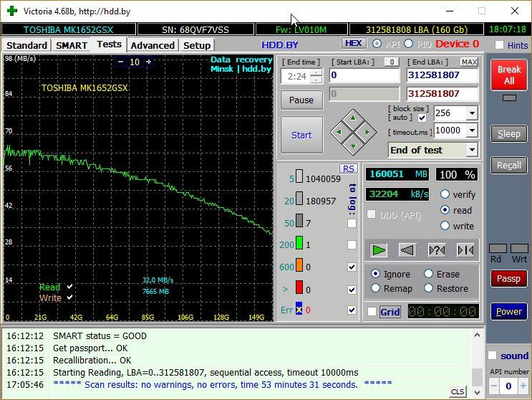
Task: Toggle the 600 ms to-log checkbox
Action: coord(352,267)
